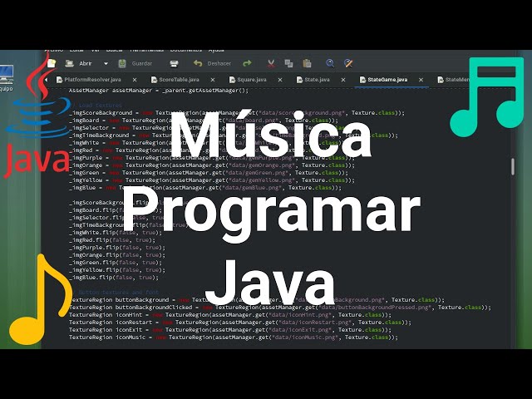The image size is (532, 399).
Task: Open the Equipo desktop icon
Action: click(x=7, y=78)
